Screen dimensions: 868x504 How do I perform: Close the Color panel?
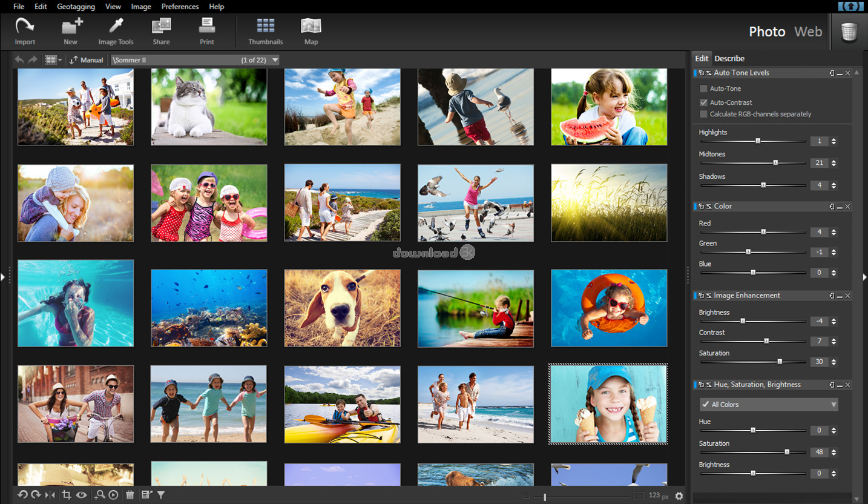847,207
